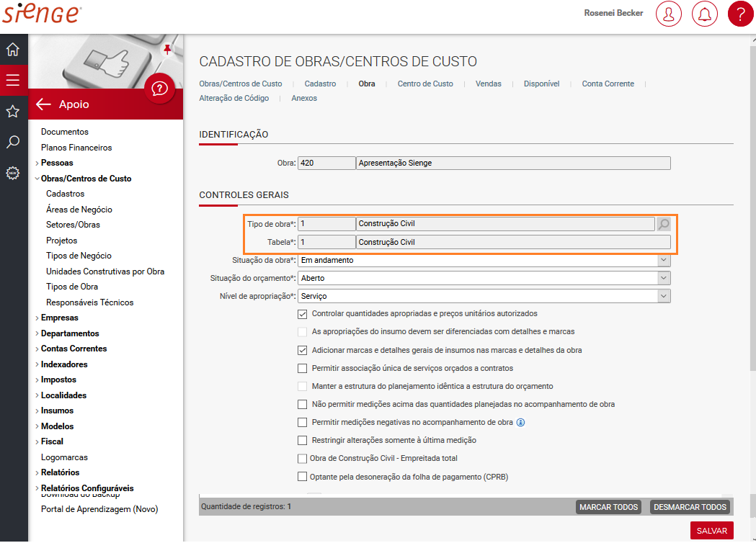Search tipo de obra magnifier icon
This screenshot has height=543, width=756.
[664, 224]
